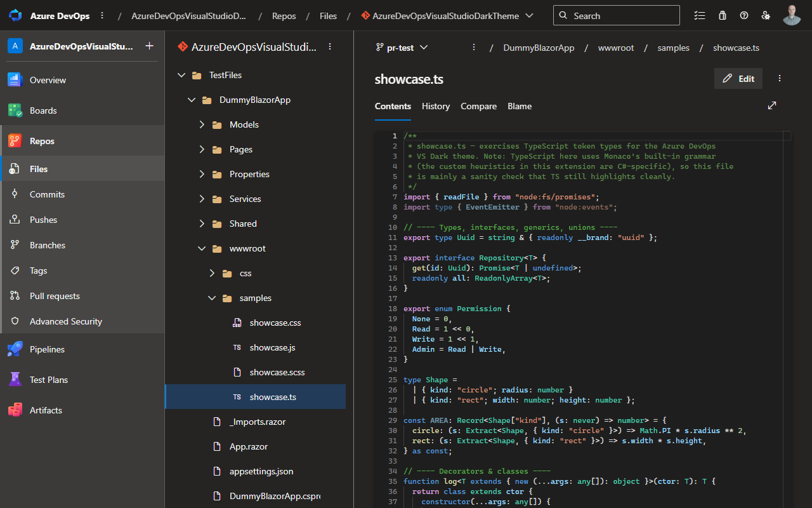Click the AzureDevOpsVisualStudioD... project breadcrumb
The width and height of the screenshot is (812, 508).
pyautogui.click(x=189, y=16)
